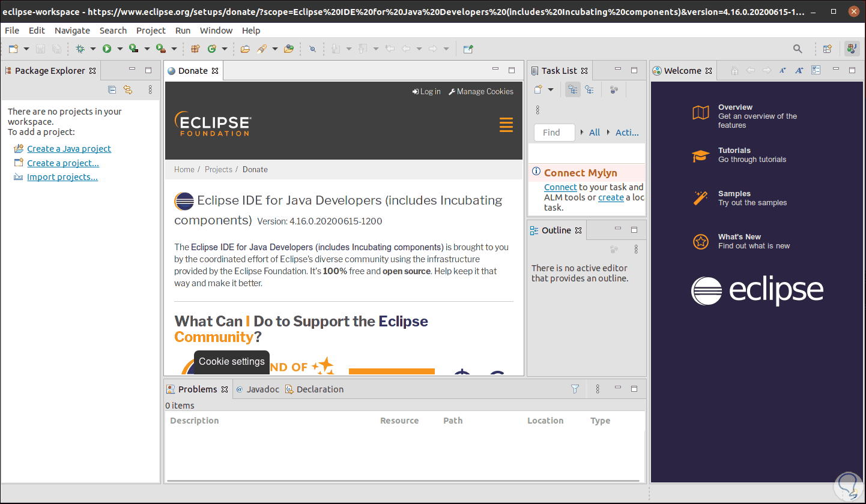Viewport: 866px width, 504px height.
Task: Click inside the Find field of the Task List
Action: (553, 132)
